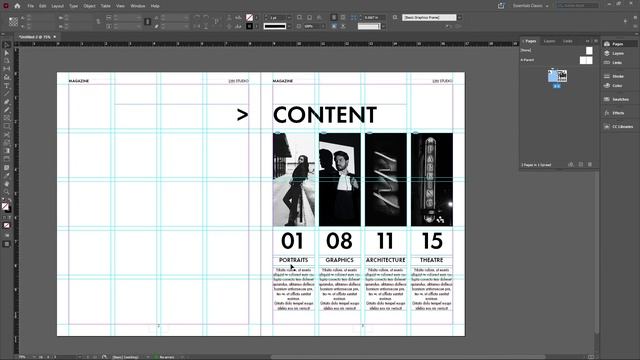
Task: Open the Object menu
Action: (89, 6)
